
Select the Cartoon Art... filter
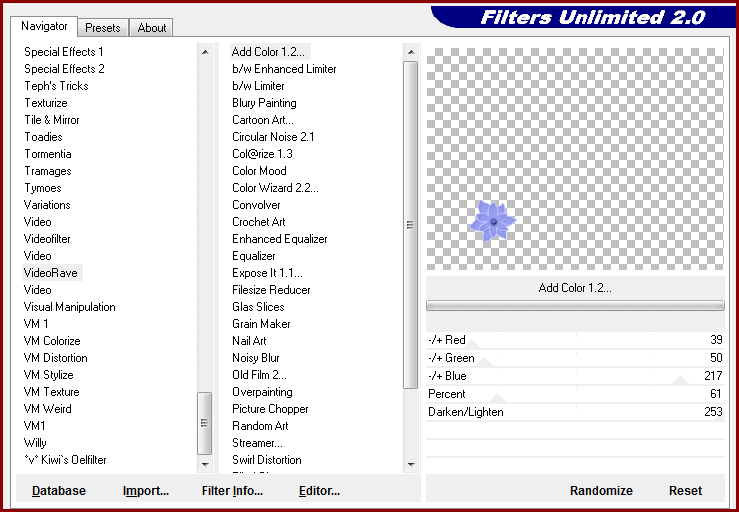coord(263,120)
